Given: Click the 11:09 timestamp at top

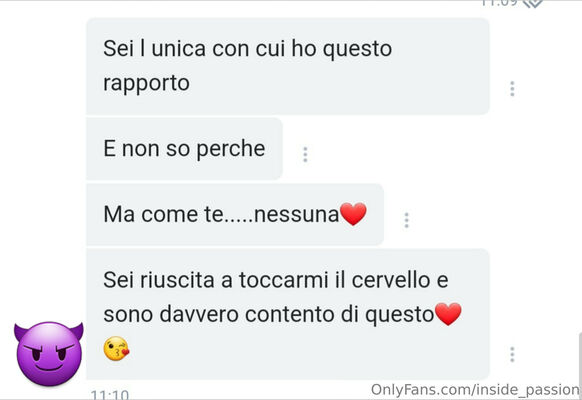Looking at the screenshot, I should 500,3.
